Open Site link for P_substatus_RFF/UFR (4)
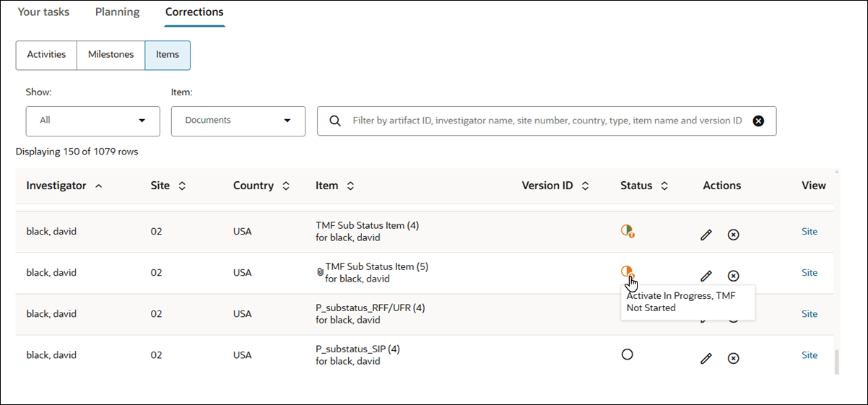The height and width of the screenshot is (405, 868). pos(810,314)
